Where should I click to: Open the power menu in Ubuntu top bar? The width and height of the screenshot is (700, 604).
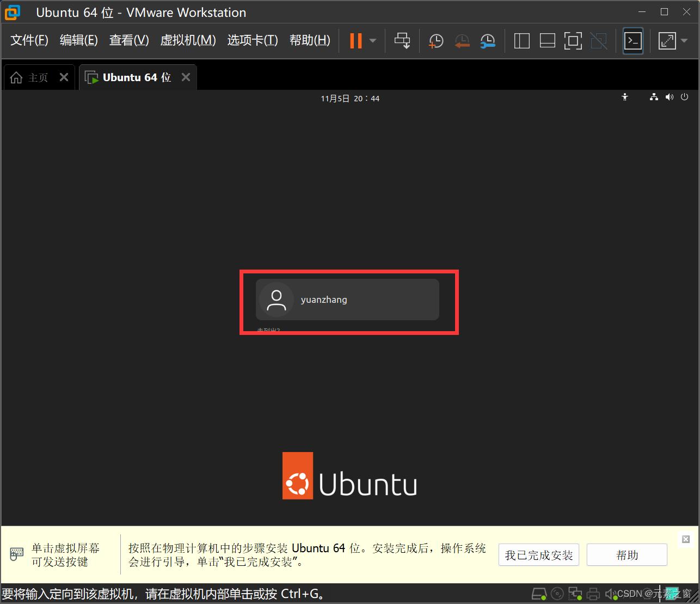tap(684, 97)
